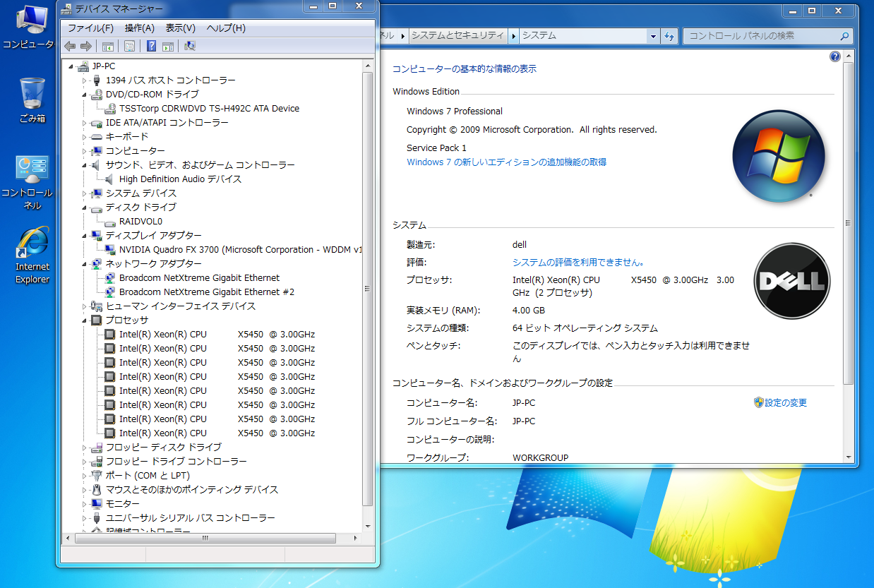Expand the モニター device category
Viewport: 874px width, 588px height.
point(84,503)
